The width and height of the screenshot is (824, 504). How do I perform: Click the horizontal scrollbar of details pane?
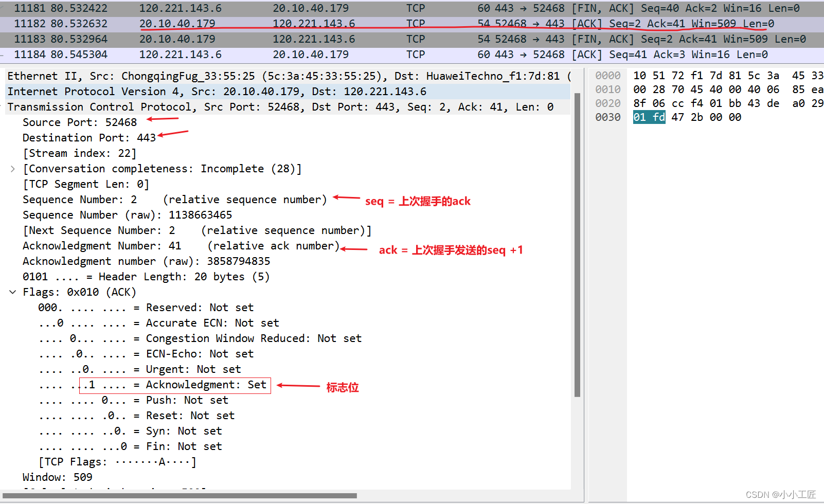[180, 496]
